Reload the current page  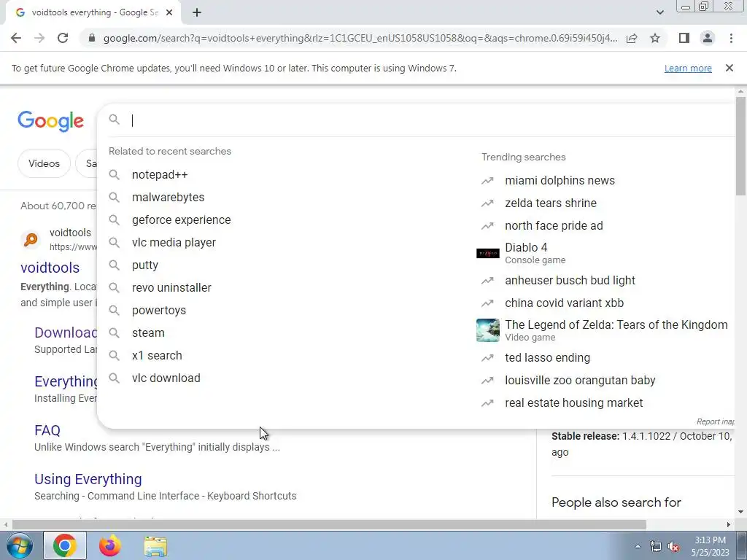pos(63,38)
